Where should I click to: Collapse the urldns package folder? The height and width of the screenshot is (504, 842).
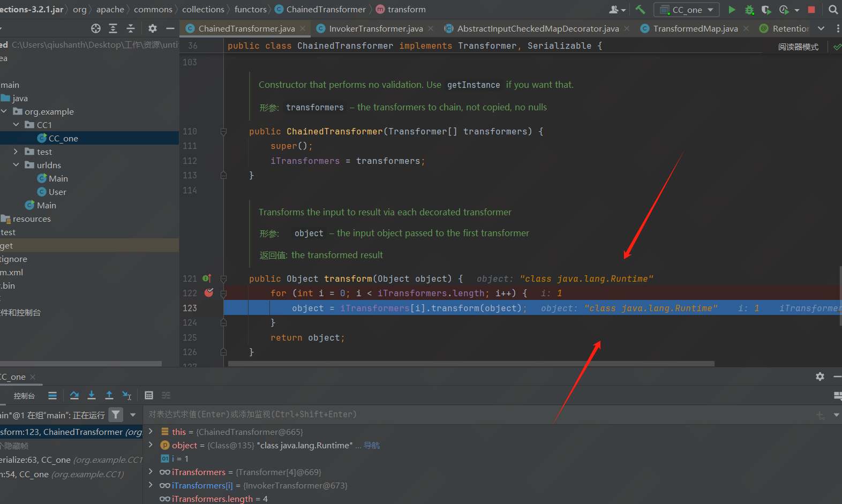tap(16, 165)
